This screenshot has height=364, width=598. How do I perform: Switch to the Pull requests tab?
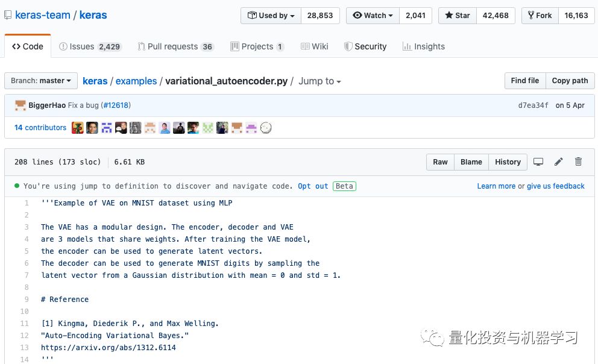coord(175,46)
